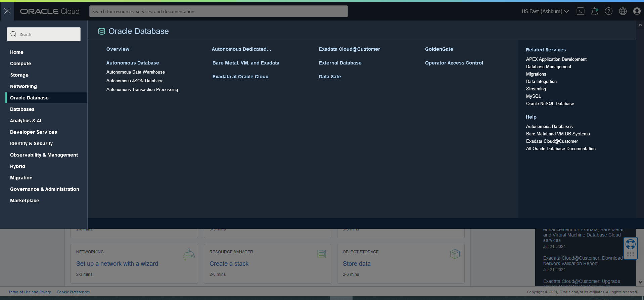Open Data Integration related service
This screenshot has width=644, height=300.
[x=541, y=81]
